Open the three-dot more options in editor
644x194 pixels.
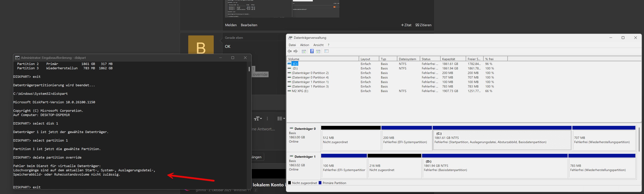pos(267,119)
